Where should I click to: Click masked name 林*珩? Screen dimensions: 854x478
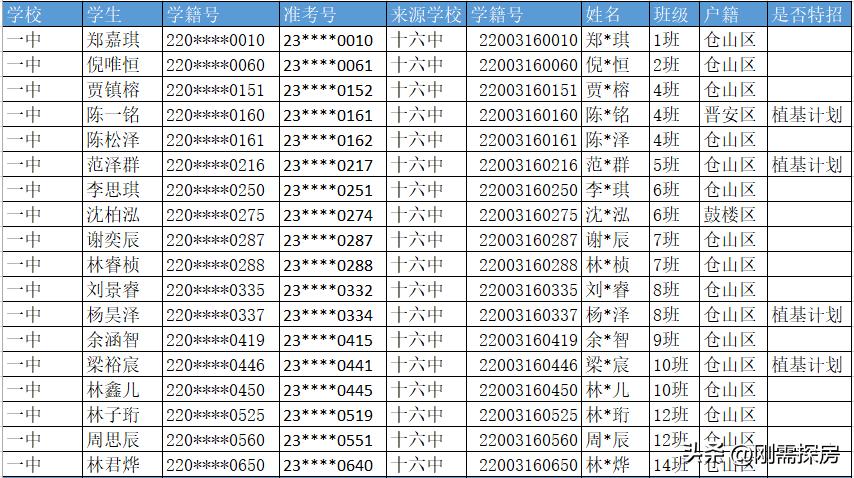pos(608,415)
